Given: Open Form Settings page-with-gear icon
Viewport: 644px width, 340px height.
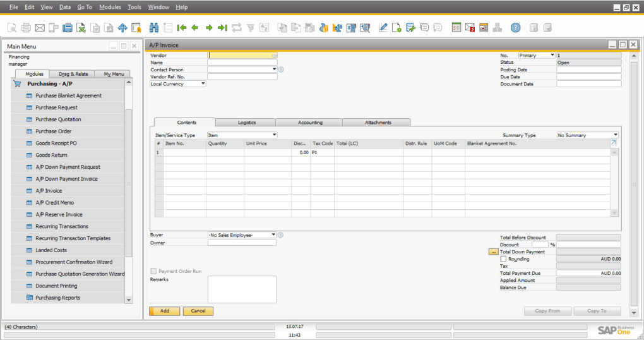Looking at the screenshot, I should point(397,28).
